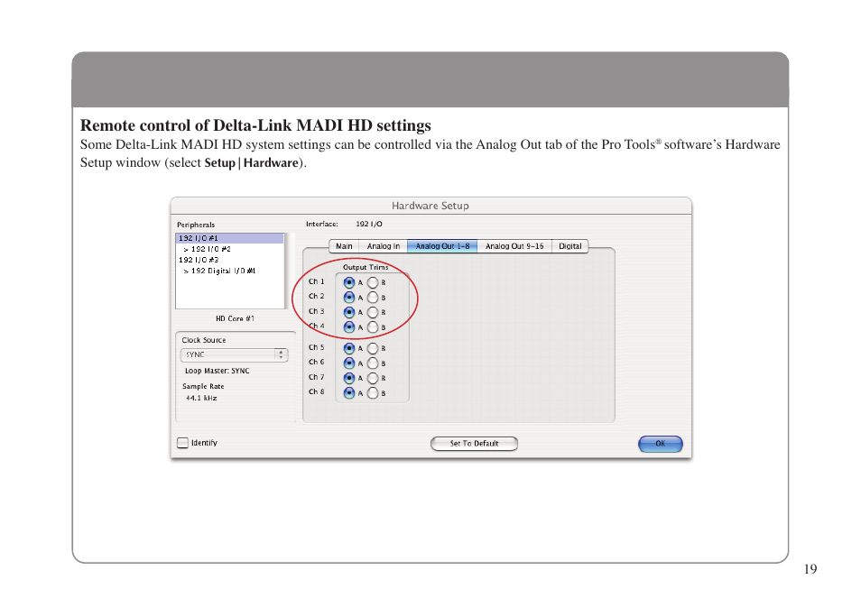Viewport: 861px width, 616px height.
Task: Switch to the Main tab
Action: 344,246
